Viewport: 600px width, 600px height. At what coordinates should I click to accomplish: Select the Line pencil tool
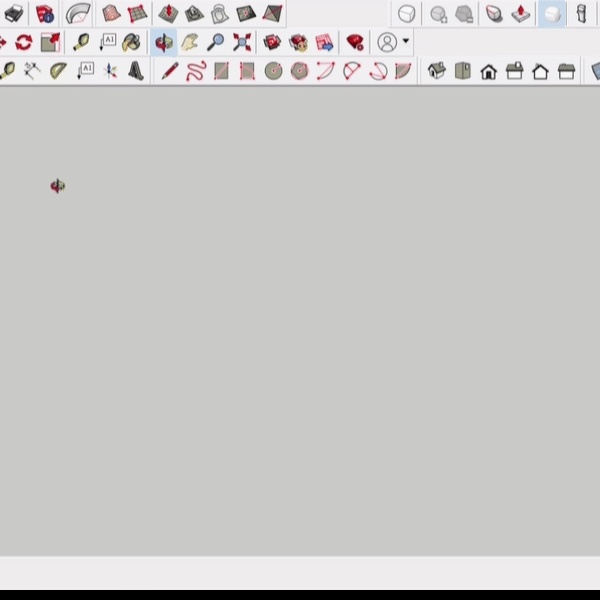[170, 71]
